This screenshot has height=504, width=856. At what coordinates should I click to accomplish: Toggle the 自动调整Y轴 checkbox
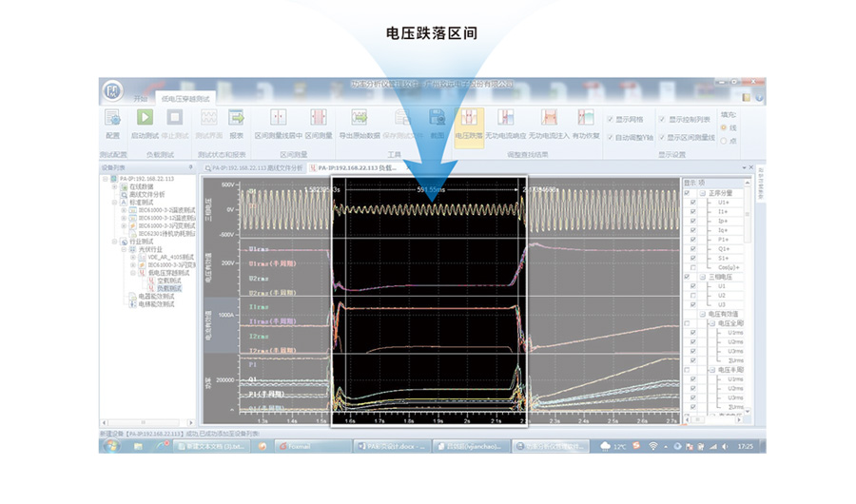pos(611,137)
